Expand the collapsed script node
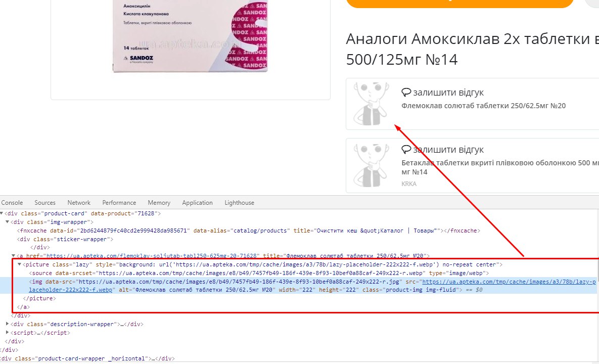This screenshot has height=364, width=599. coord(7,333)
